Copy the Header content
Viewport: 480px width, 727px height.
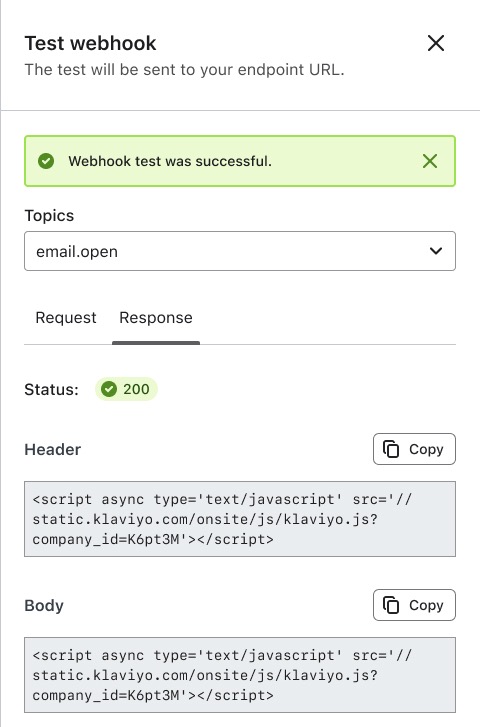(414, 449)
